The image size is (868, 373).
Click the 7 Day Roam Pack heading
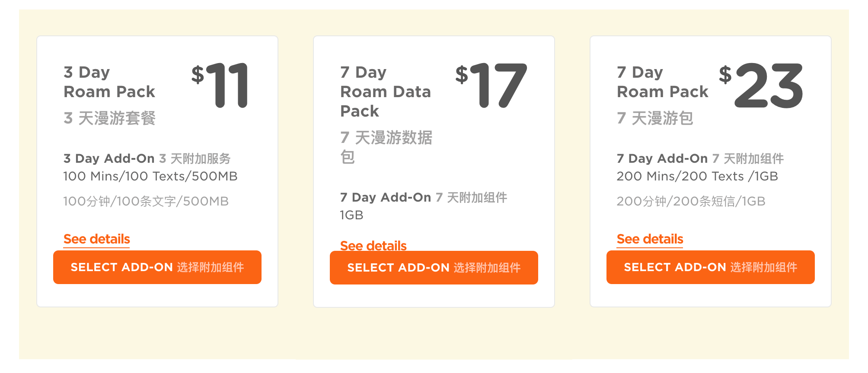pyautogui.click(x=662, y=82)
